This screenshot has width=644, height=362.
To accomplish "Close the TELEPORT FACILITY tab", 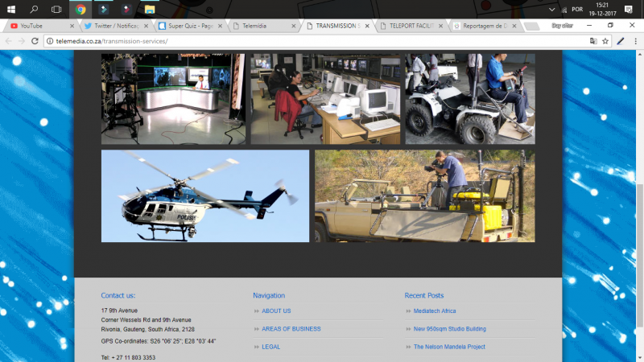I will coord(440,26).
